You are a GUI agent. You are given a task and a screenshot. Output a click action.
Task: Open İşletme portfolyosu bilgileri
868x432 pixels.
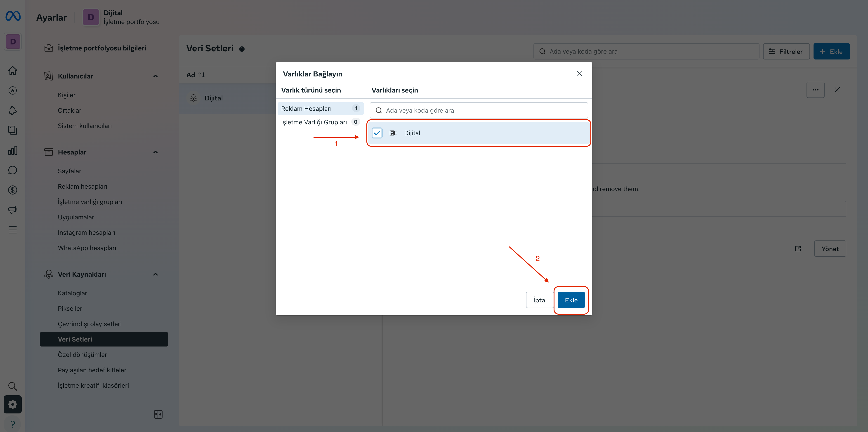102,48
